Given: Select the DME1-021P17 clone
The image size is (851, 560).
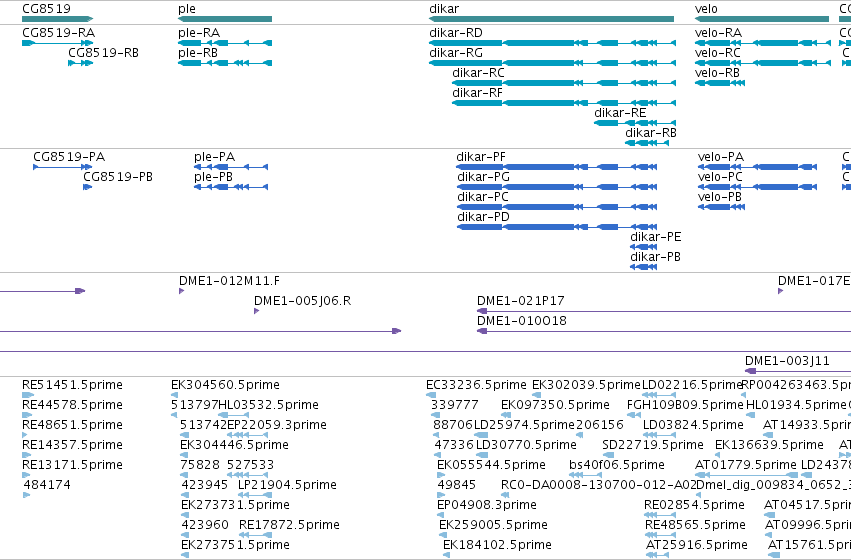Looking at the screenshot, I should (x=664, y=311).
